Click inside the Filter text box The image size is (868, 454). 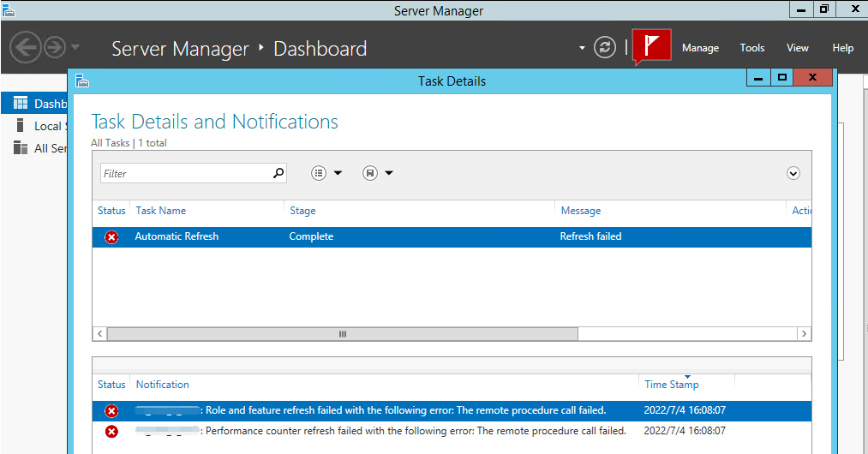pos(185,173)
